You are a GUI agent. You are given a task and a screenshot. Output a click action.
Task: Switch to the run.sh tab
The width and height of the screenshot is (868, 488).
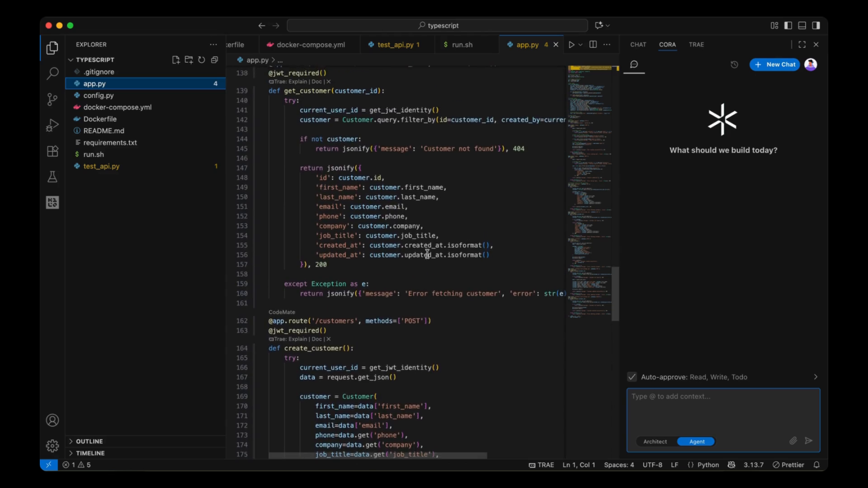462,44
